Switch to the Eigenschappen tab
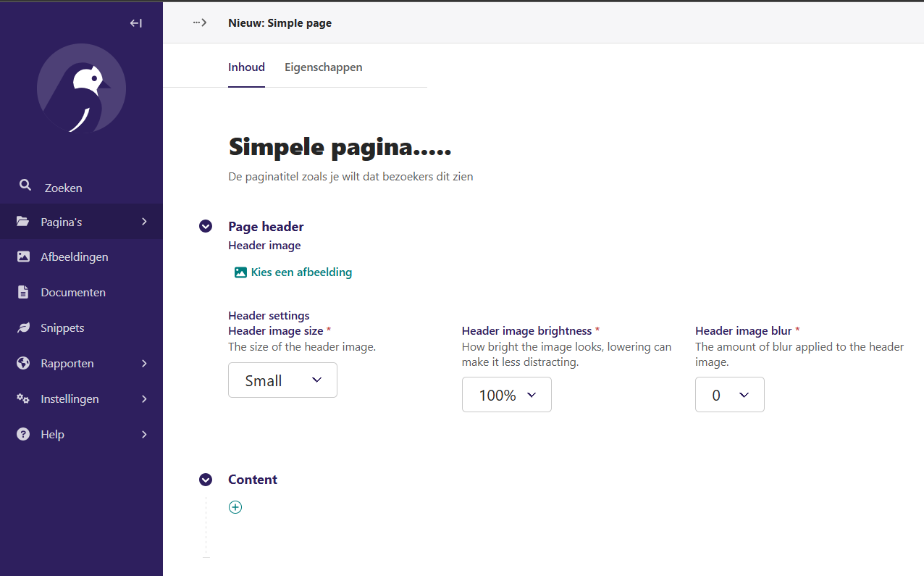 pos(323,67)
